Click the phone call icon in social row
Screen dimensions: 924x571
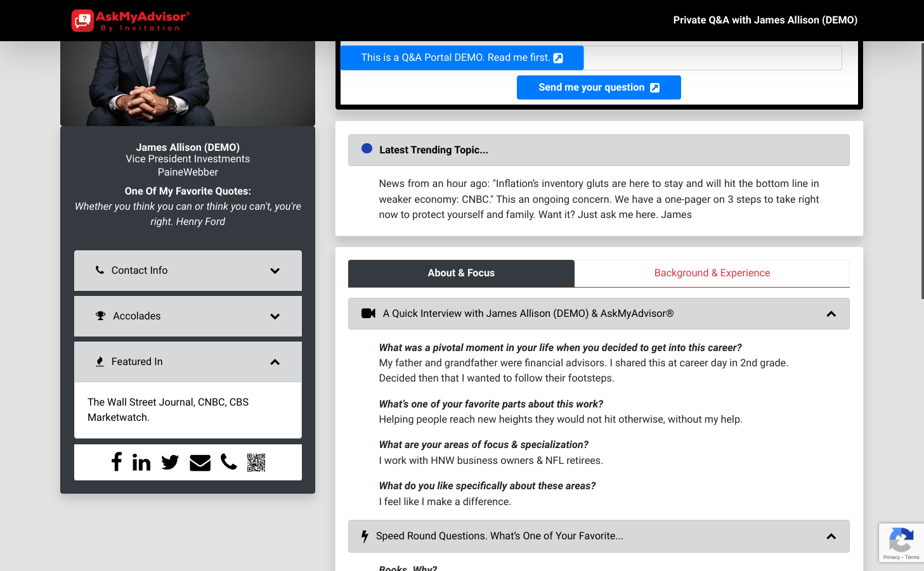pyautogui.click(x=229, y=462)
